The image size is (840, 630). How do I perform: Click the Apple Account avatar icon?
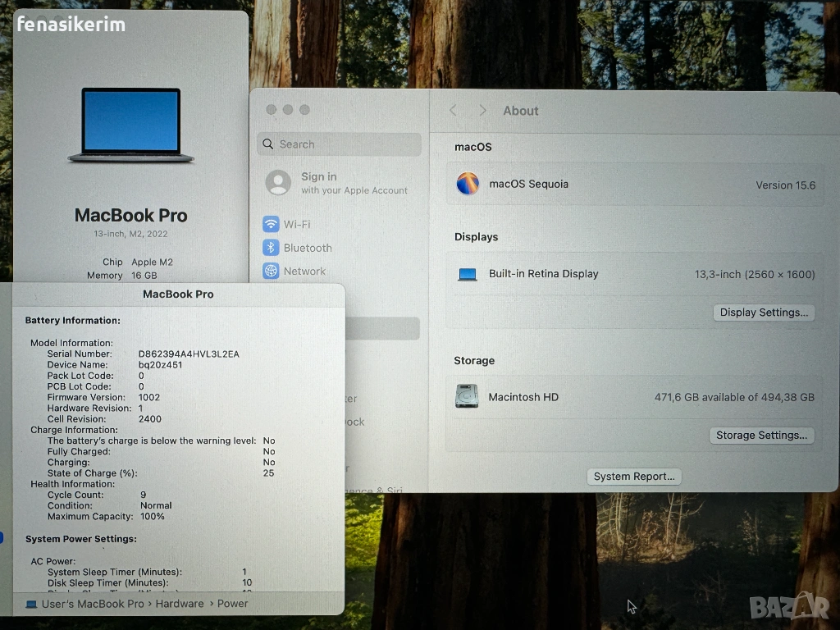click(278, 182)
